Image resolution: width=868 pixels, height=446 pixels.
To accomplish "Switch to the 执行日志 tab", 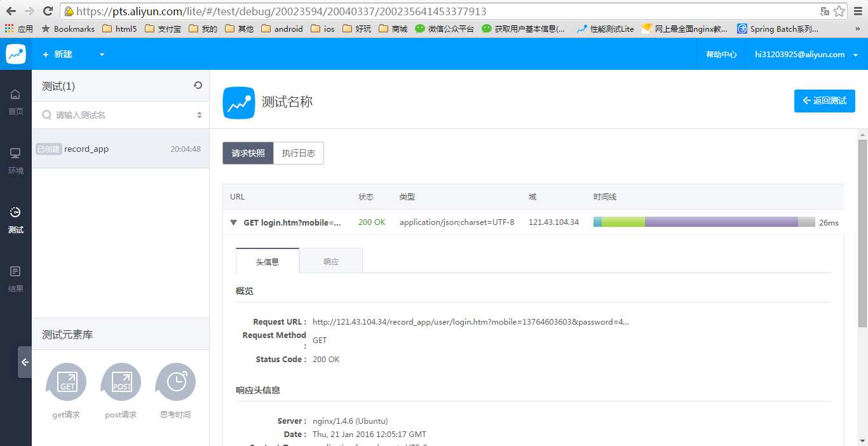I will [299, 153].
